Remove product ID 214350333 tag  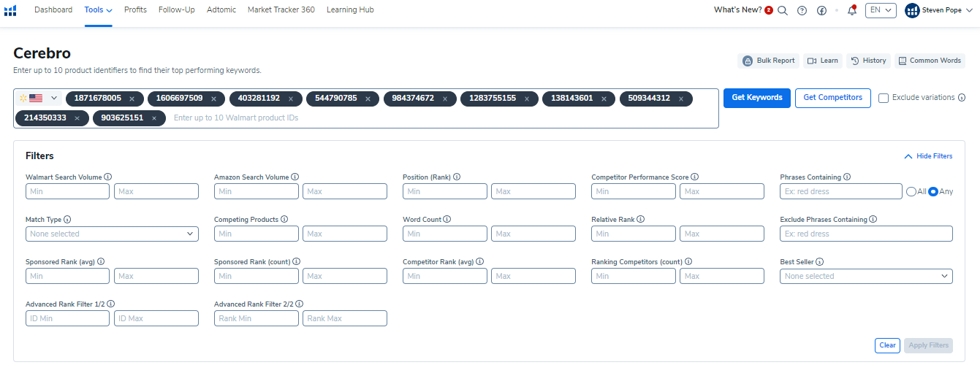77,118
